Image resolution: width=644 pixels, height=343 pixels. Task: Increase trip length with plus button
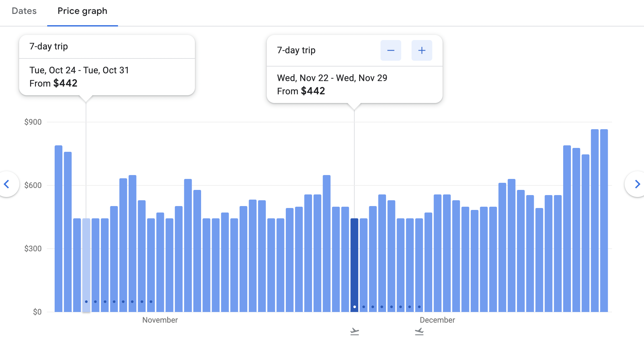[422, 50]
